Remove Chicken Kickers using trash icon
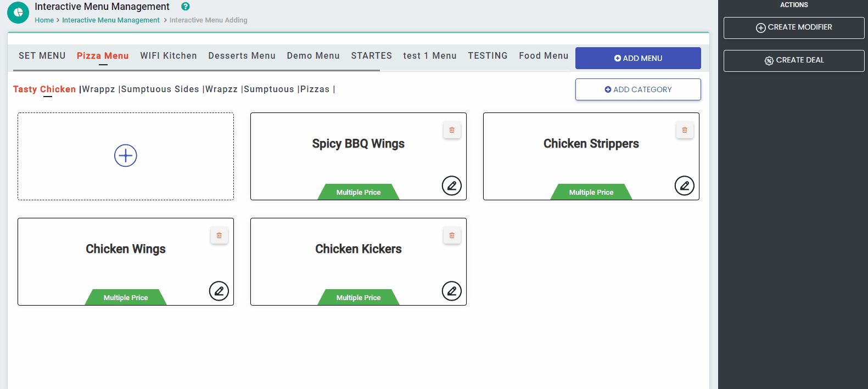 452,235
